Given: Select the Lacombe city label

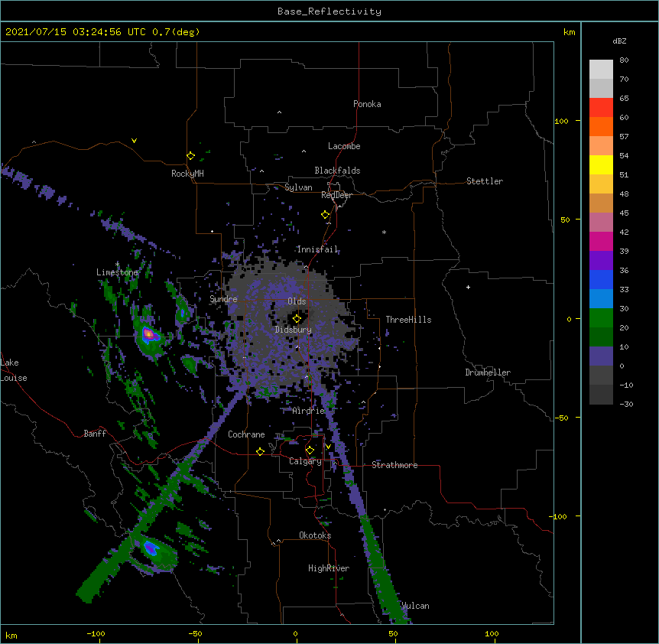Looking at the screenshot, I should pos(344,146).
